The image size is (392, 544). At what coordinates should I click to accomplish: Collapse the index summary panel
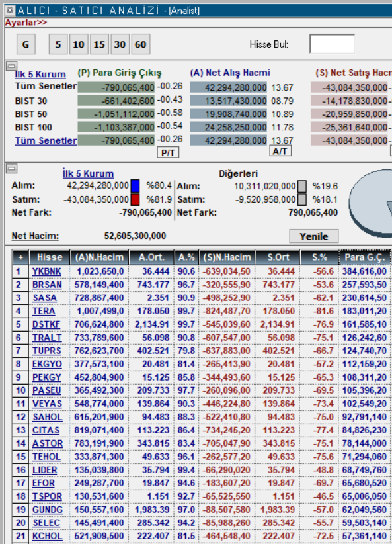click(x=11, y=66)
